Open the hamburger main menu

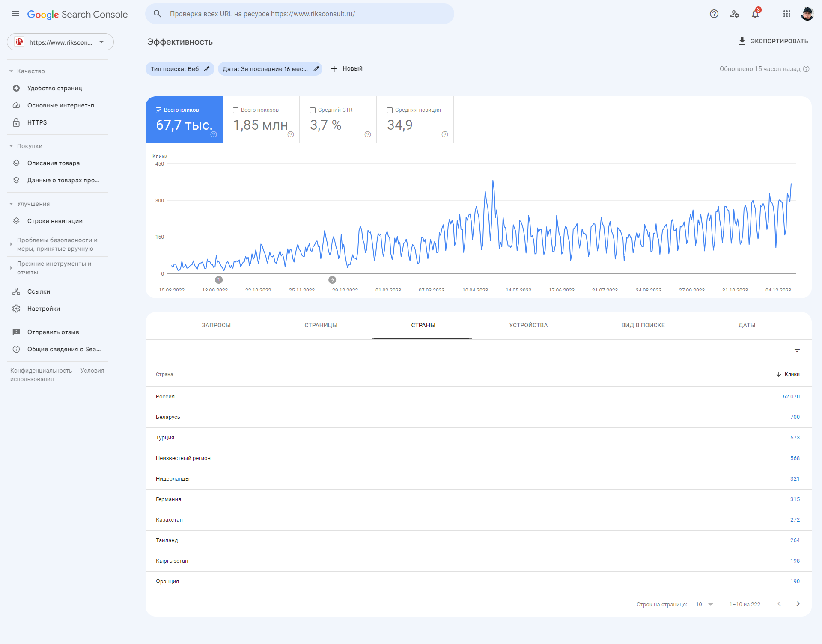pos(15,14)
